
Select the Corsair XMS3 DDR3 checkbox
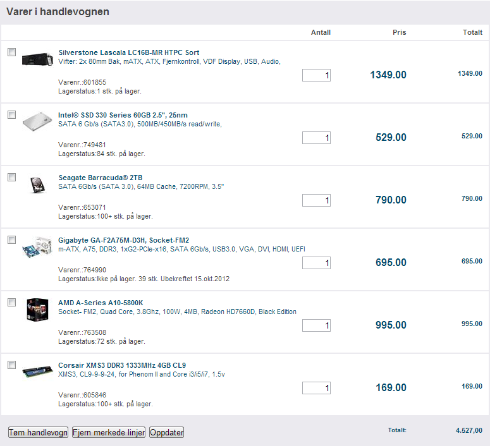click(x=11, y=365)
